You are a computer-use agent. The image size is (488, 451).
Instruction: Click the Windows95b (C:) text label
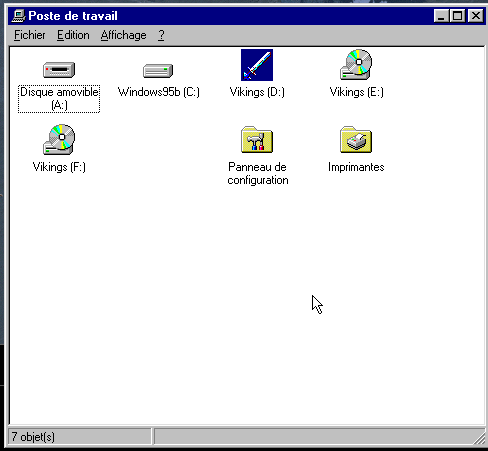click(x=159, y=92)
